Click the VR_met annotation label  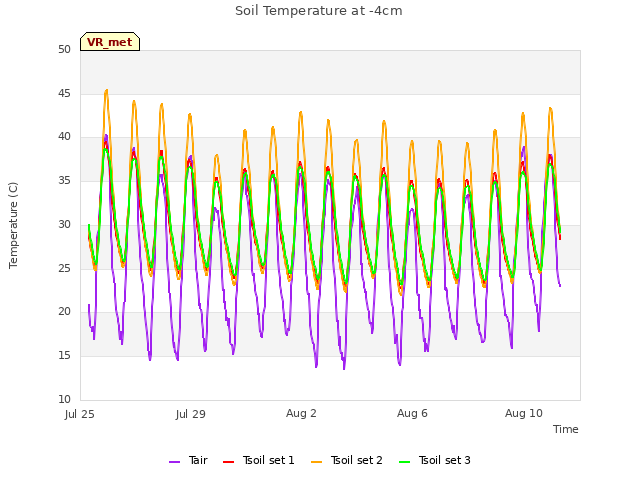point(110,42)
